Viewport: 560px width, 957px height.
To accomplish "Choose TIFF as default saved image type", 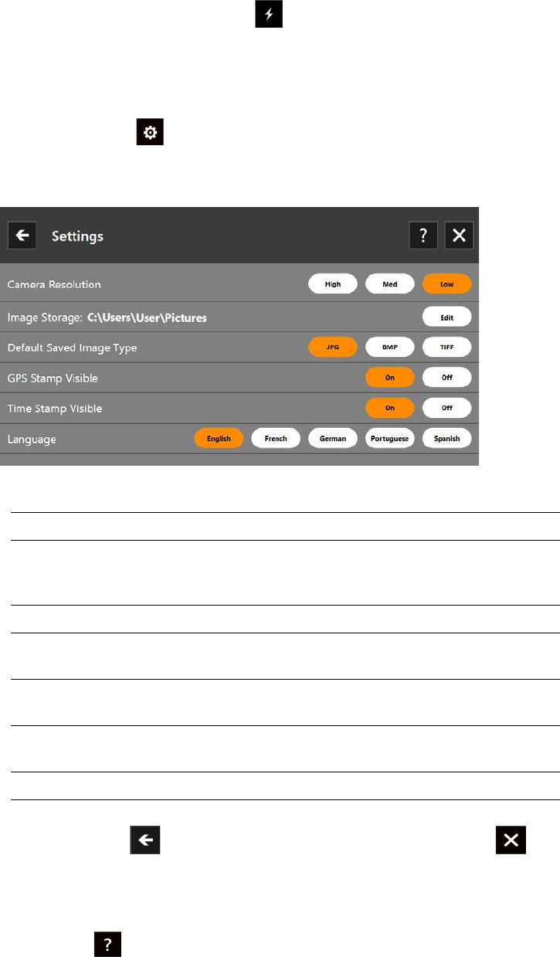I will coord(446,348).
